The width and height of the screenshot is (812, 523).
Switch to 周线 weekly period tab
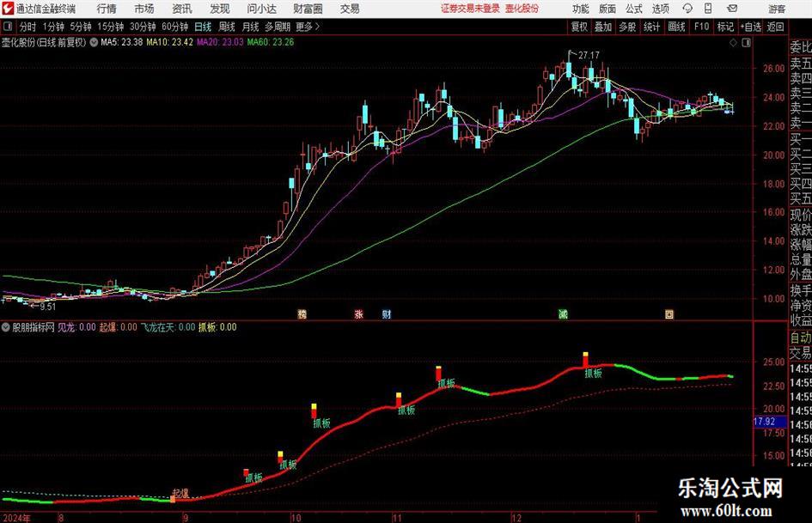pos(226,27)
